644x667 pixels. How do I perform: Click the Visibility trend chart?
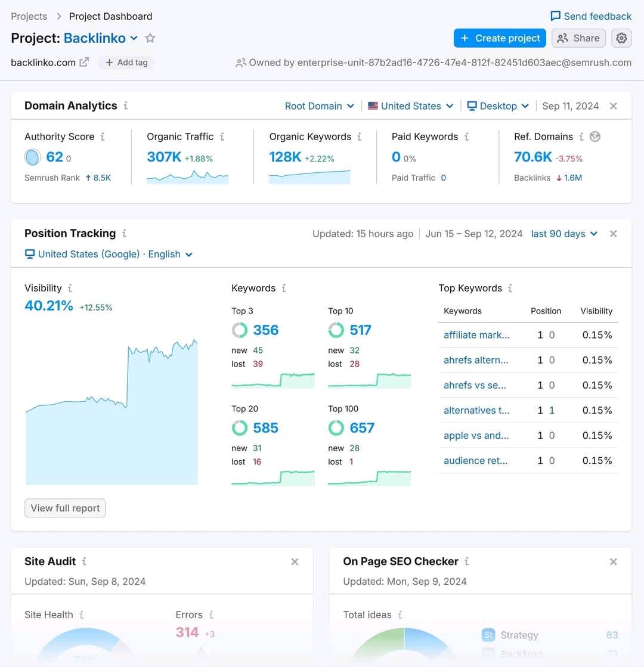tap(112, 411)
